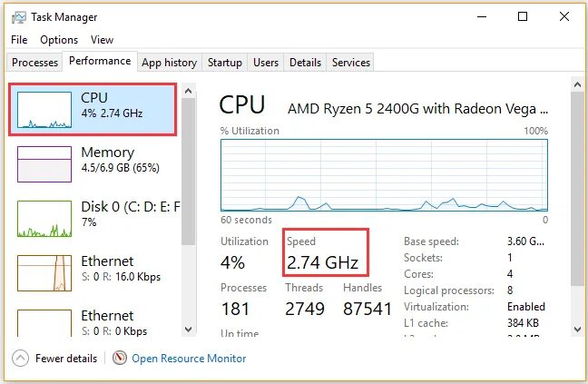Click the Fewer details chevron icon
The height and width of the screenshot is (384, 588).
20,358
